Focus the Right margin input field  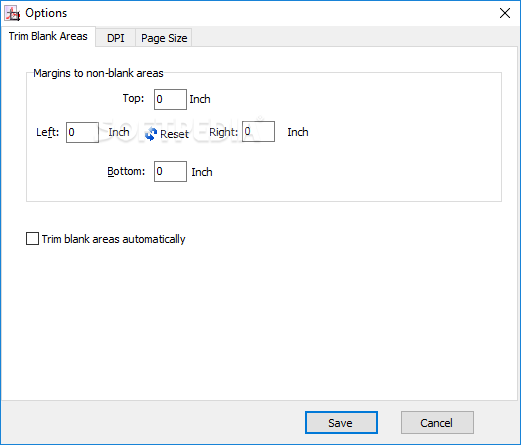(258, 131)
